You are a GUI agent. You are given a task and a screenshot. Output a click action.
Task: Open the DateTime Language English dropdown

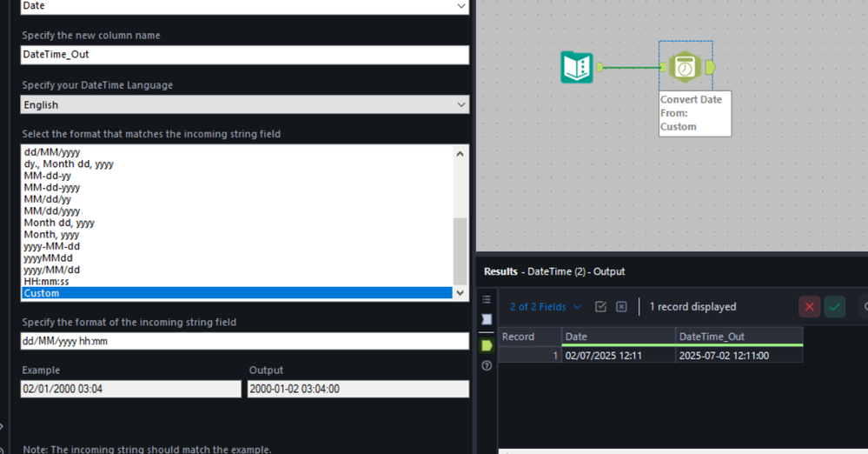pos(245,104)
